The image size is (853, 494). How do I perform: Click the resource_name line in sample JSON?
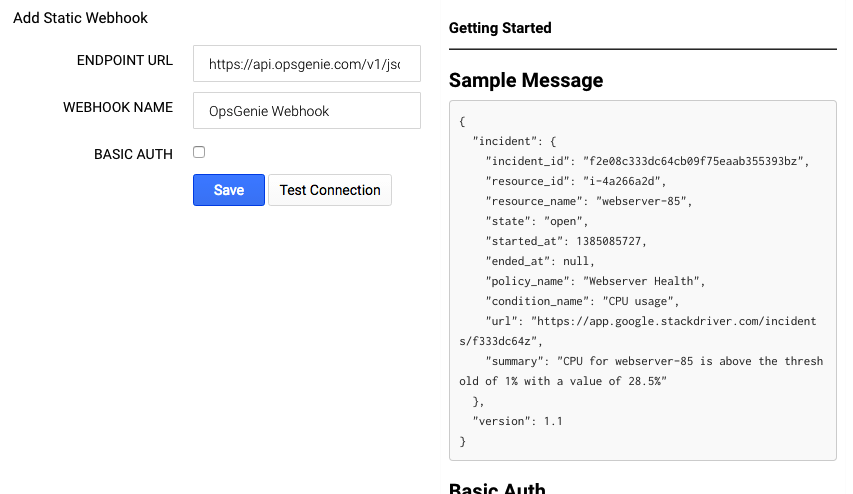588,201
